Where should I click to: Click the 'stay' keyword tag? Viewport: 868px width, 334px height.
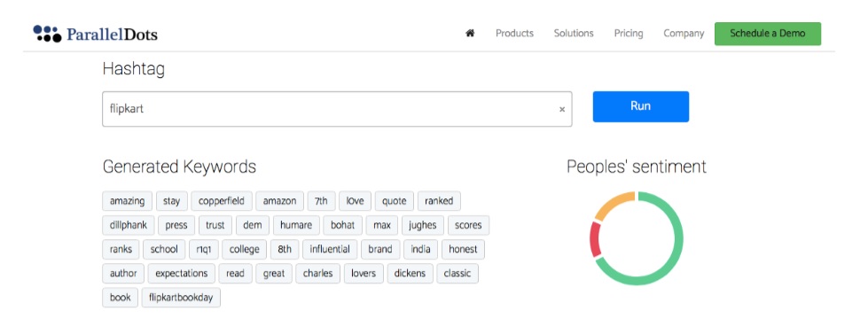coord(172,201)
